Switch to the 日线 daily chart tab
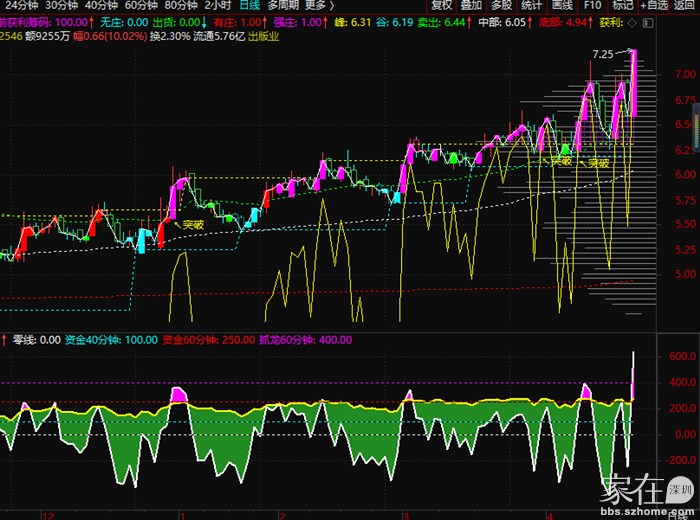Image resolution: width=700 pixels, height=520 pixels. click(x=249, y=5)
